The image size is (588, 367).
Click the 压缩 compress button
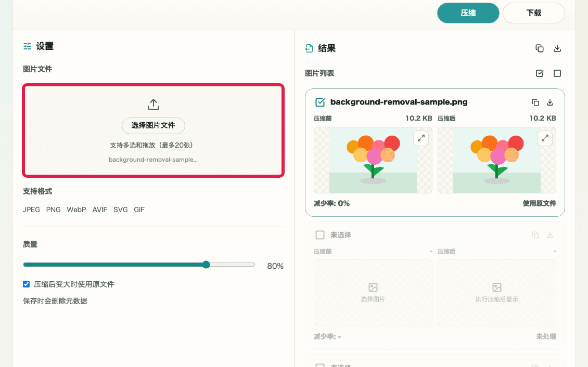tap(468, 13)
